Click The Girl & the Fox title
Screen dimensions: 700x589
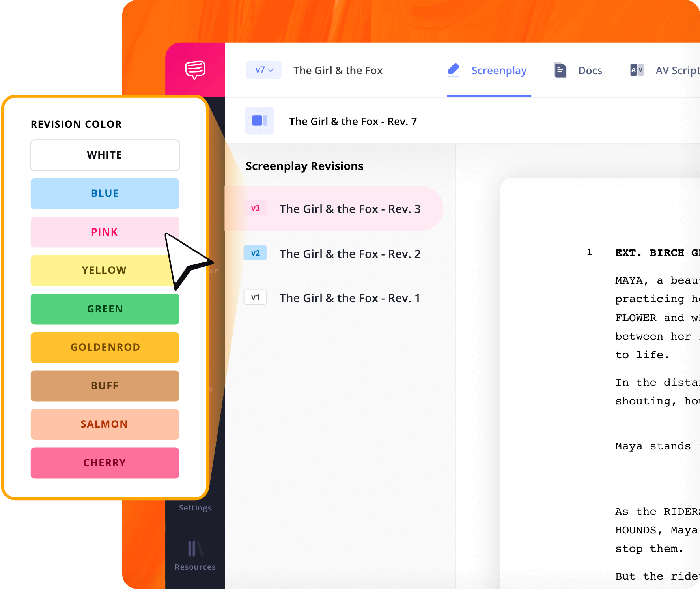338,70
